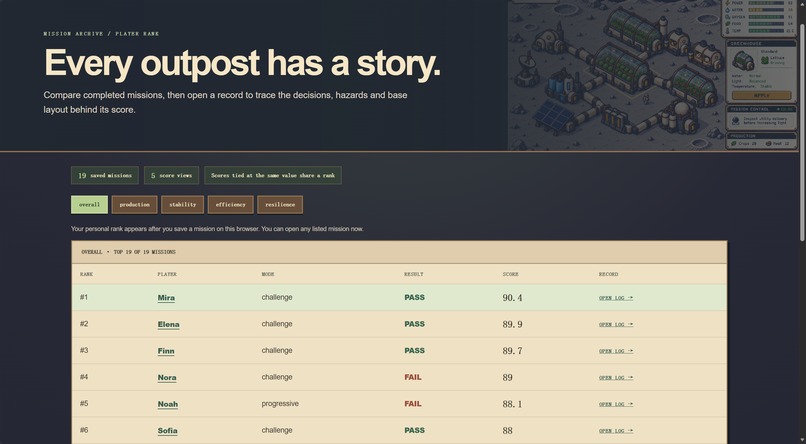Open Finn's player profile link
The height and width of the screenshot is (444, 806).
tap(166, 351)
